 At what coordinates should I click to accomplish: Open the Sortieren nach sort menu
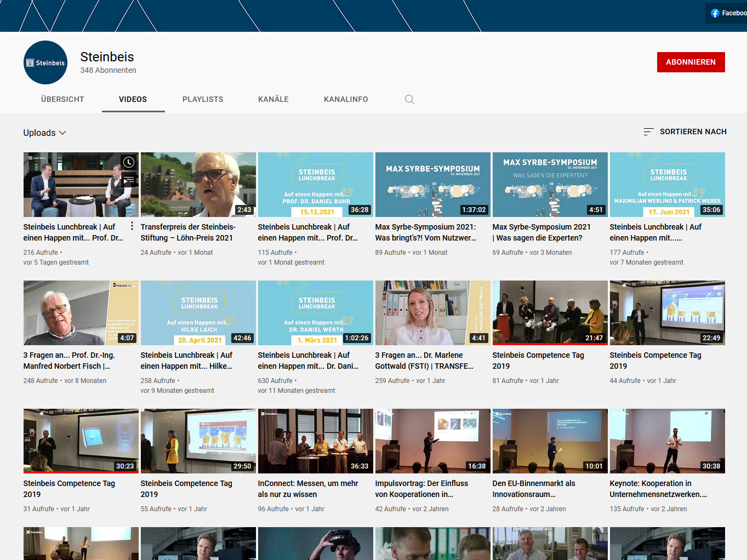point(685,132)
